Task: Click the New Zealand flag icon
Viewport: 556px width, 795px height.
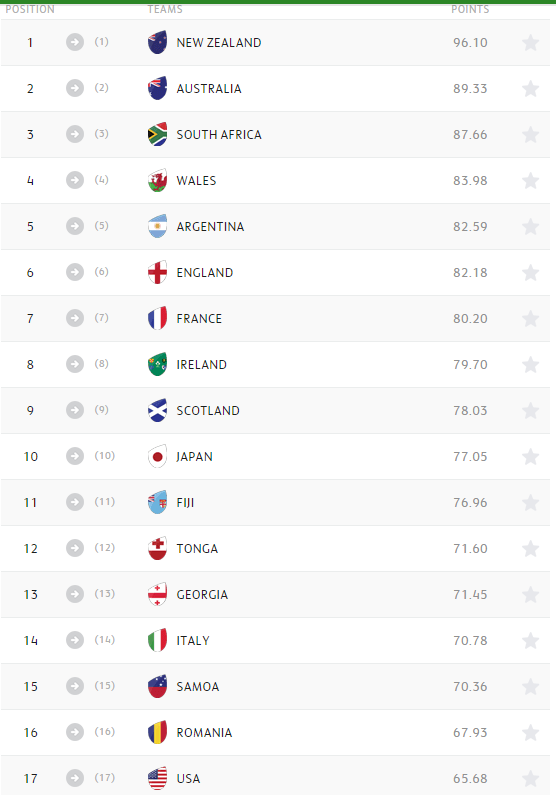Action: (157, 43)
